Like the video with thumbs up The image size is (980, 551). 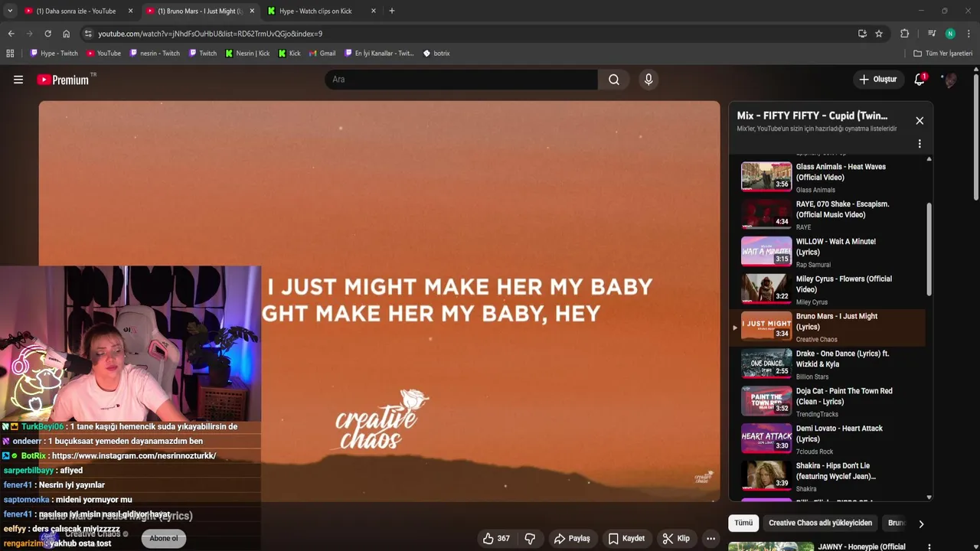pos(495,539)
